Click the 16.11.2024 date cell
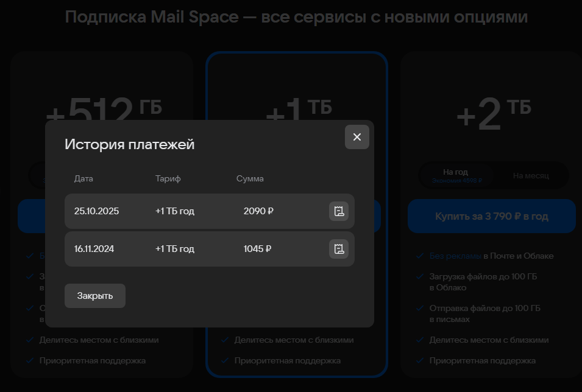The image size is (582, 392). [x=94, y=249]
